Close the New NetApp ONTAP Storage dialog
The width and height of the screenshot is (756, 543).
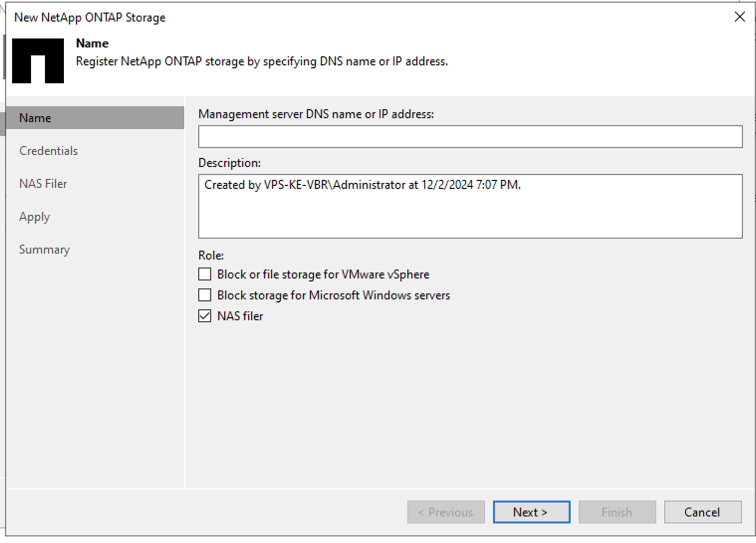[x=740, y=17]
